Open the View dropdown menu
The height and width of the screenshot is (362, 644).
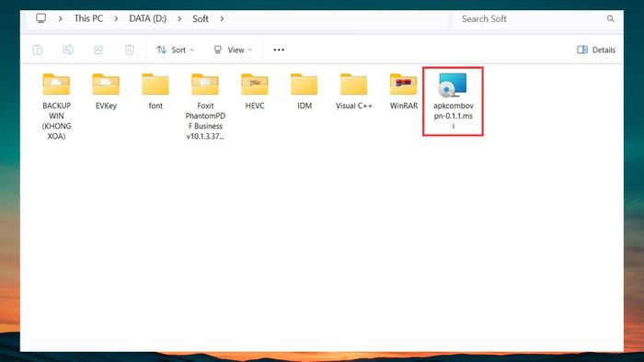233,50
